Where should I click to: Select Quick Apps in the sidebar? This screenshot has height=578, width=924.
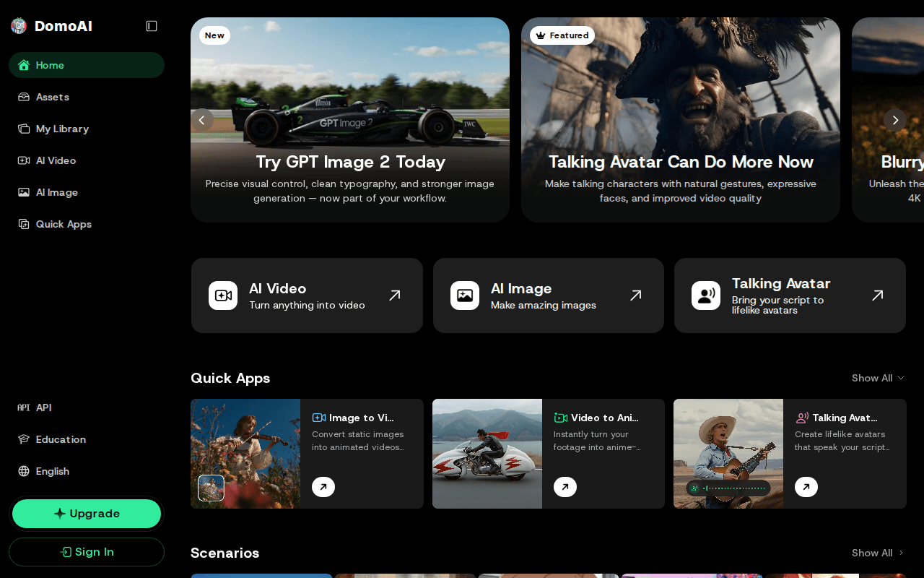coord(87,224)
